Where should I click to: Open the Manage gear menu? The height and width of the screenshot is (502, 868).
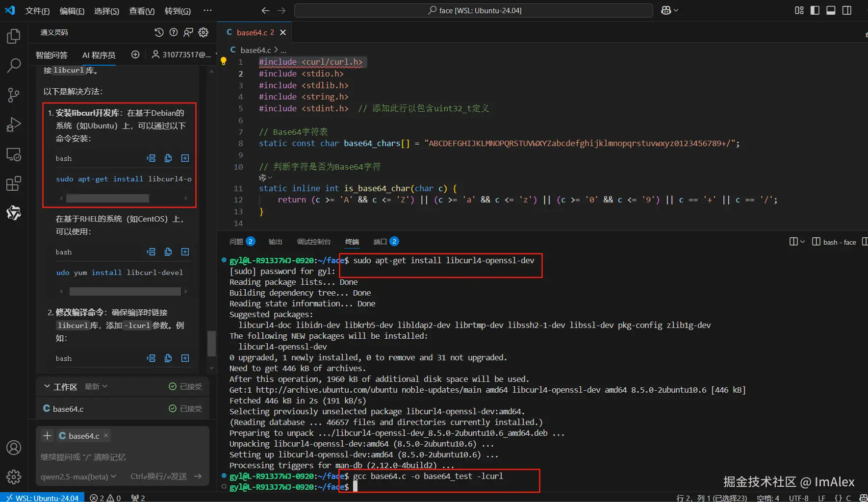pos(14,477)
